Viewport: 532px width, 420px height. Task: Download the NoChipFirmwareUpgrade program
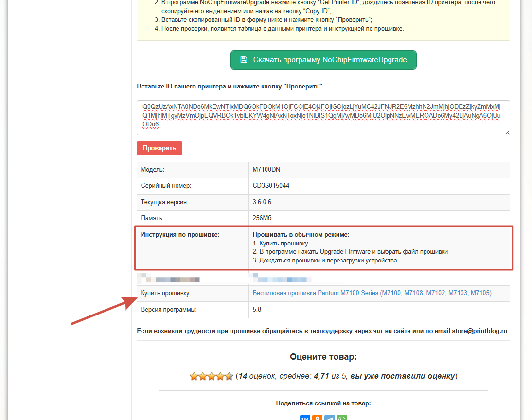coord(323,60)
